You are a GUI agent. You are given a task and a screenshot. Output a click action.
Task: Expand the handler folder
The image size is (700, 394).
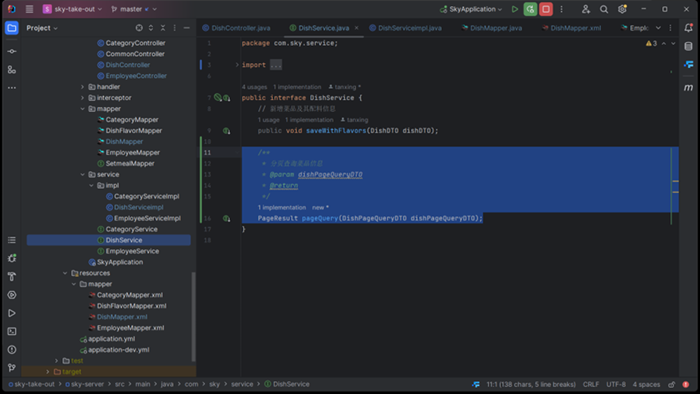83,87
